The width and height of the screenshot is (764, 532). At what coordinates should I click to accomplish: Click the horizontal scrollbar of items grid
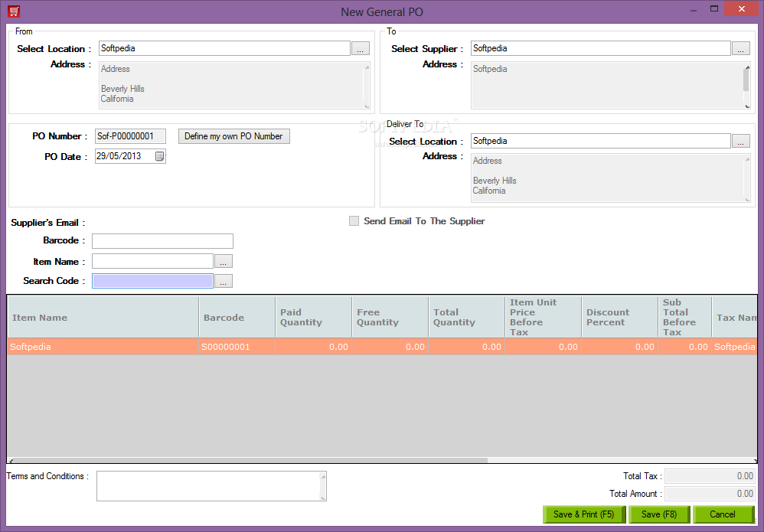coord(383,460)
